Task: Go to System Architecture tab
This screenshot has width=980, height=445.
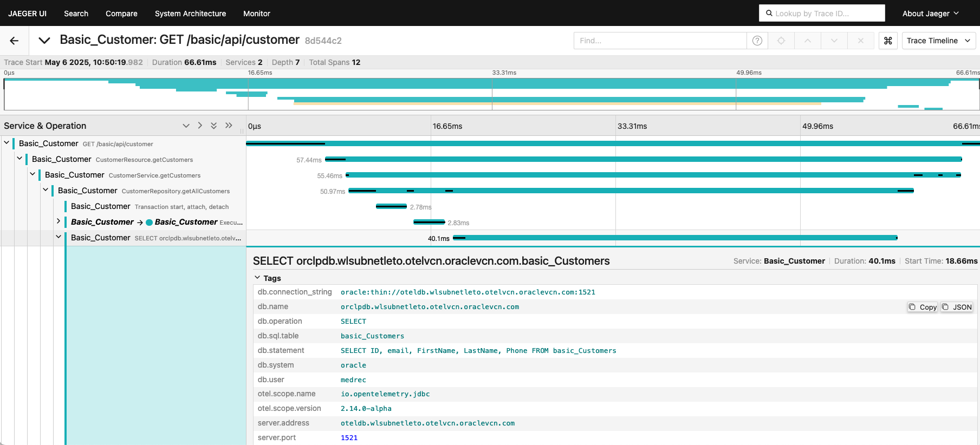Action: pyautogui.click(x=190, y=14)
